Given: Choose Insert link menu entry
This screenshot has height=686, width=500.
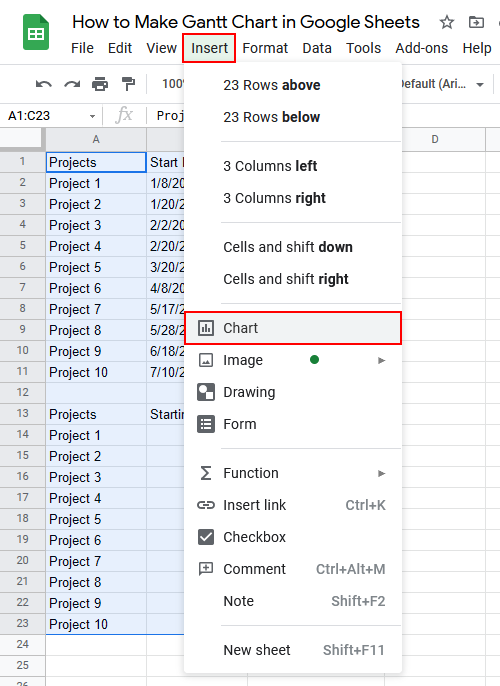Looking at the screenshot, I should tap(293, 505).
